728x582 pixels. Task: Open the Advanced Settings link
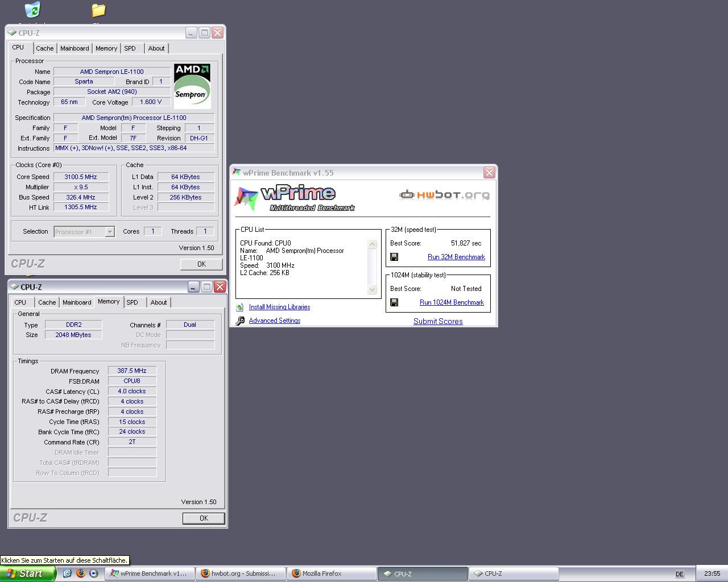pyautogui.click(x=275, y=321)
